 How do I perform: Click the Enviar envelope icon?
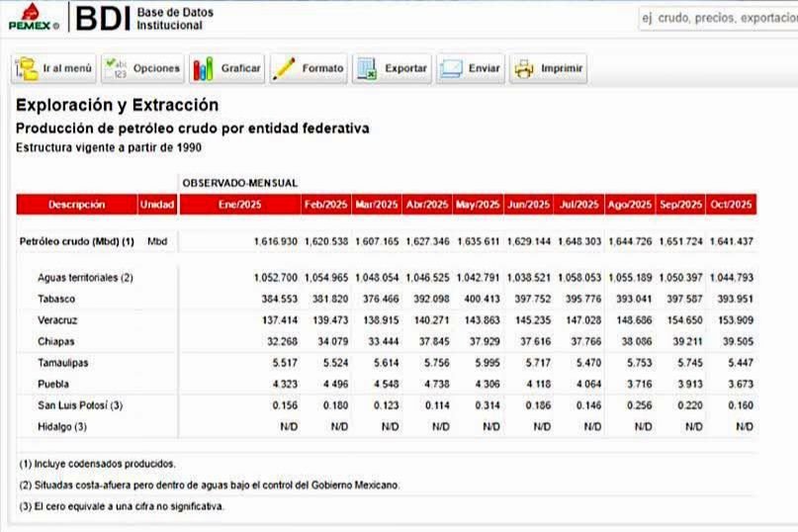point(451,69)
